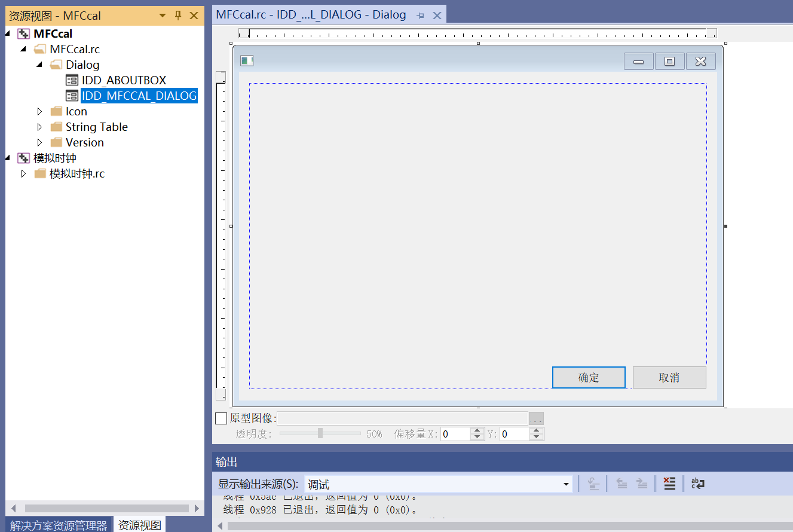
Task: Close the MFCcal.rc document tab
Action: [x=437, y=16]
